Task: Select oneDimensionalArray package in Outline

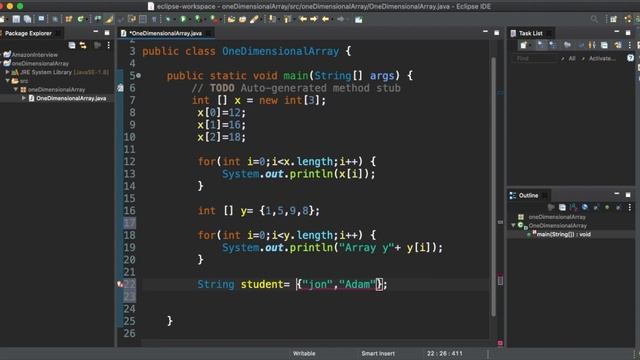Action: click(x=557, y=217)
